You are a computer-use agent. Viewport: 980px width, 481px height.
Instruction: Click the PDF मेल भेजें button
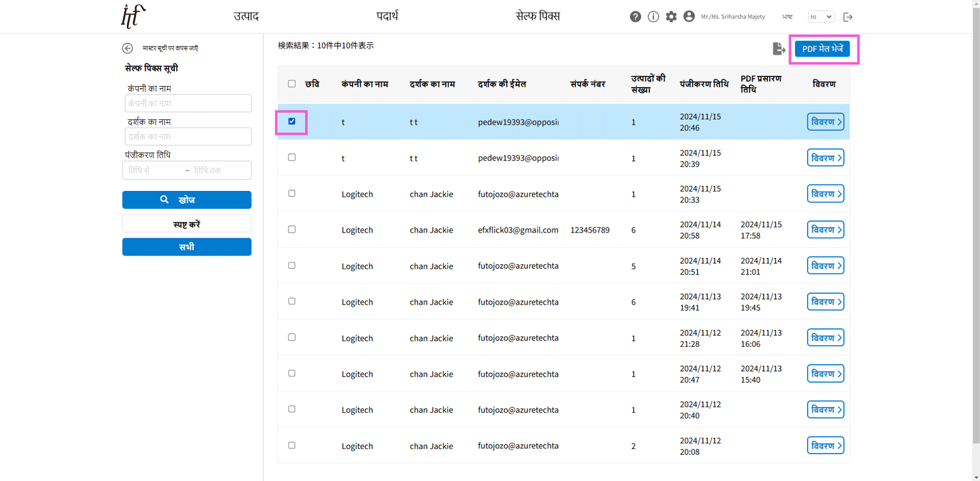pyautogui.click(x=822, y=49)
